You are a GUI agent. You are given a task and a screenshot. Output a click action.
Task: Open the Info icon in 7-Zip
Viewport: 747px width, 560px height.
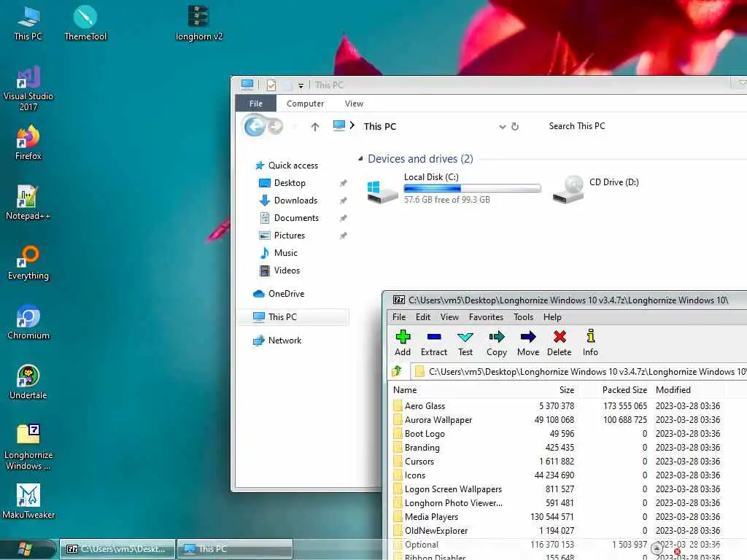coord(590,343)
